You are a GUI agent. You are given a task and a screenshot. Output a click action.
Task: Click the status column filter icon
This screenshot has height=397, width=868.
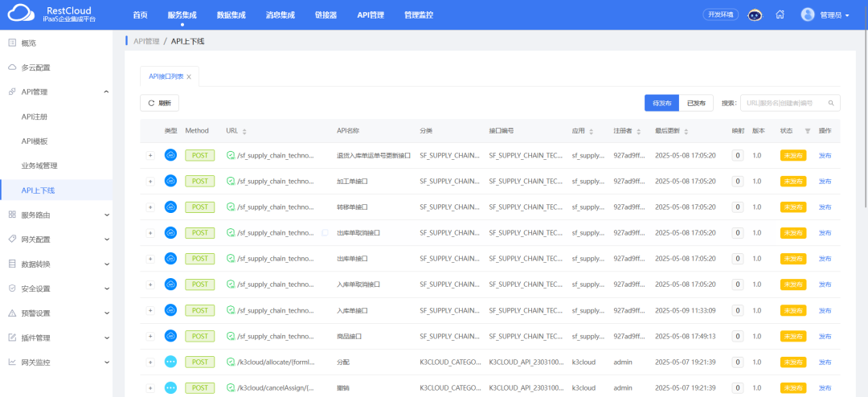[x=808, y=131]
